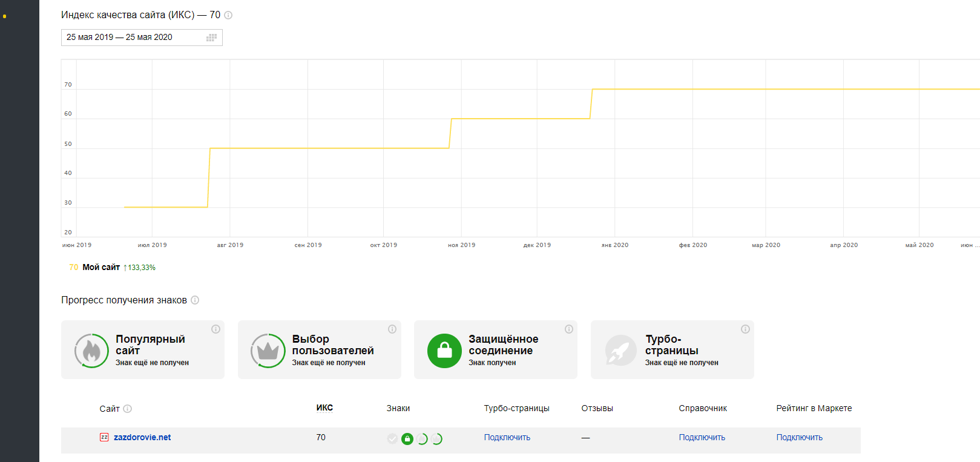The image size is (980, 462).
Task: Click the Турбо-страницы card title
Action: pyautogui.click(x=672, y=345)
